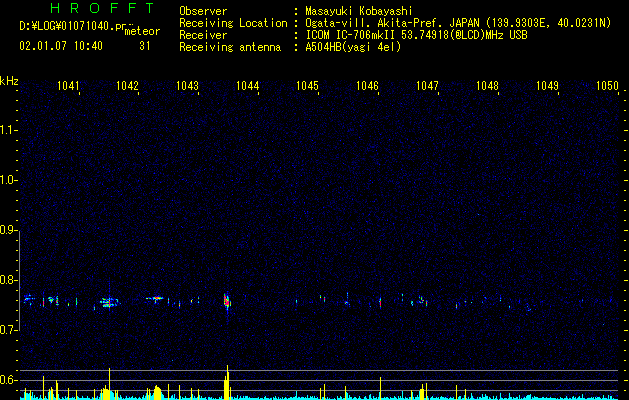Click time axis label 1048

tap(487, 85)
